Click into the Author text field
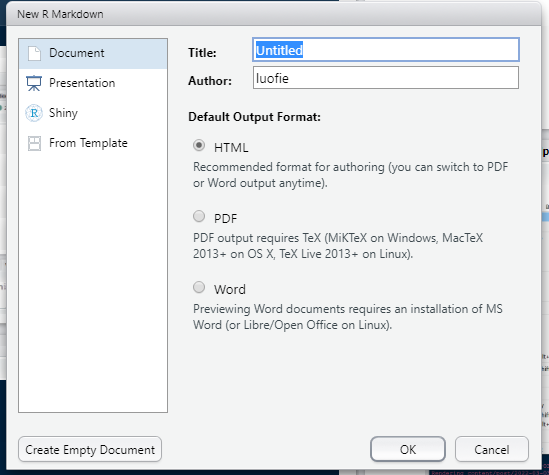Screen dimensions: 549x475 386,78
